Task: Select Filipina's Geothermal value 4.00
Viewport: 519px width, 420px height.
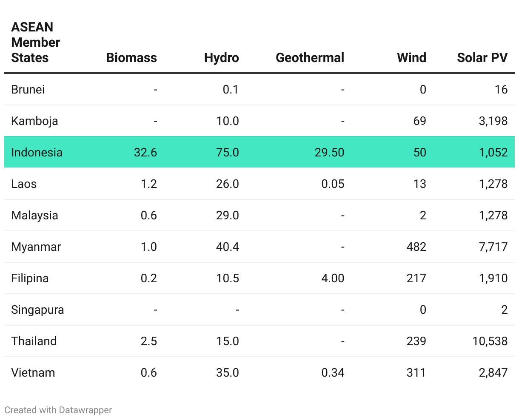Action: (333, 278)
